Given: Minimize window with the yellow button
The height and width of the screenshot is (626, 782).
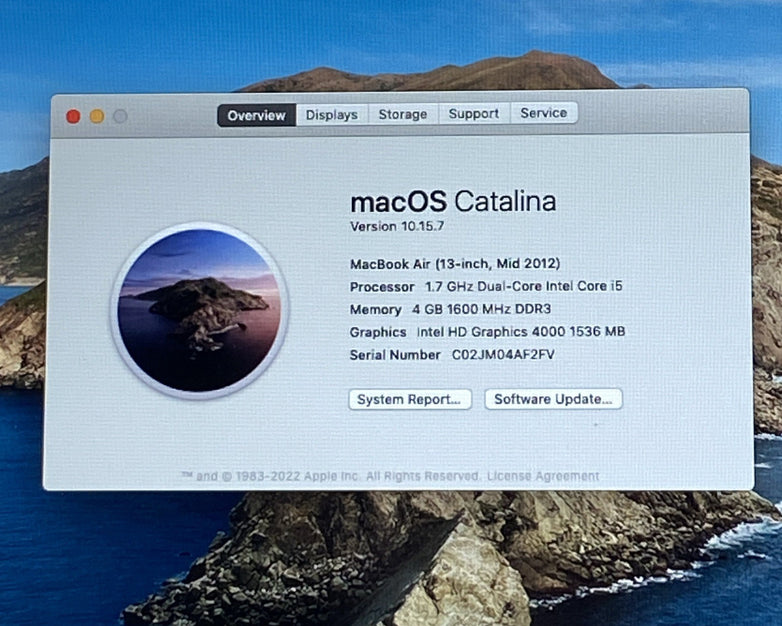Looking at the screenshot, I should click(97, 116).
